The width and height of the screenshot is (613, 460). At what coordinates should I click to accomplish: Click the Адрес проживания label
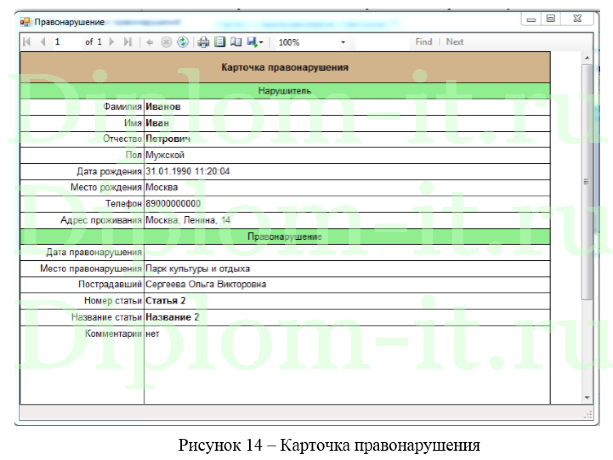tap(101, 220)
